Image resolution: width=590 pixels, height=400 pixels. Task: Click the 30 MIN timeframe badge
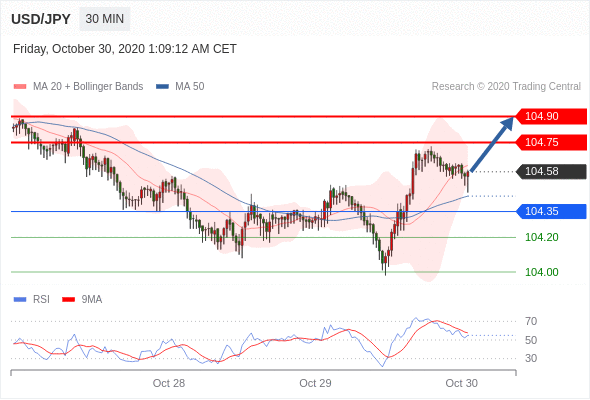pos(105,19)
